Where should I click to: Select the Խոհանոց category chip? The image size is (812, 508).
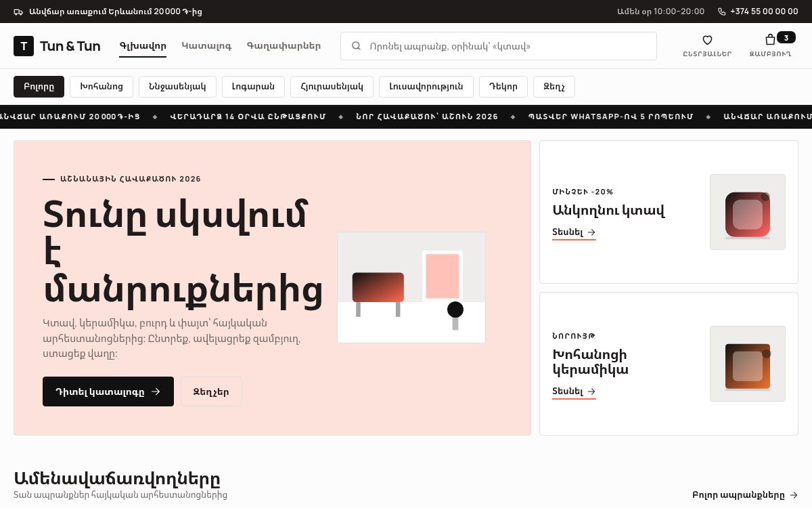[101, 87]
